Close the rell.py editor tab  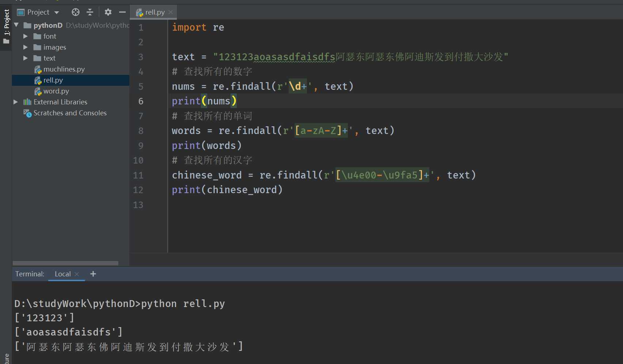click(x=171, y=12)
